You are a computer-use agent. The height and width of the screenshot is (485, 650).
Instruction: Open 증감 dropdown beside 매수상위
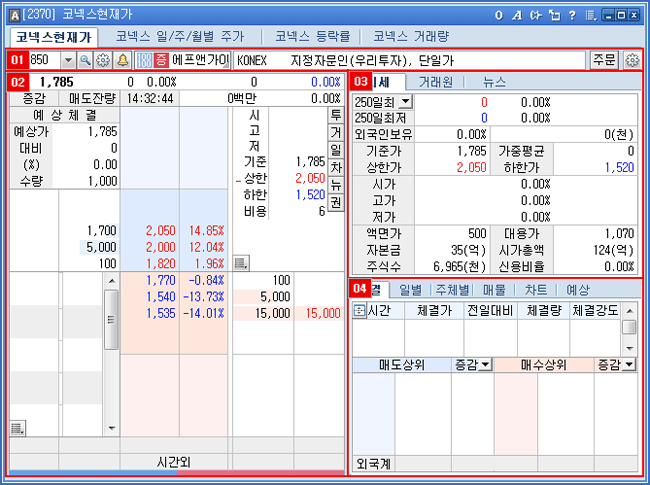pos(627,366)
